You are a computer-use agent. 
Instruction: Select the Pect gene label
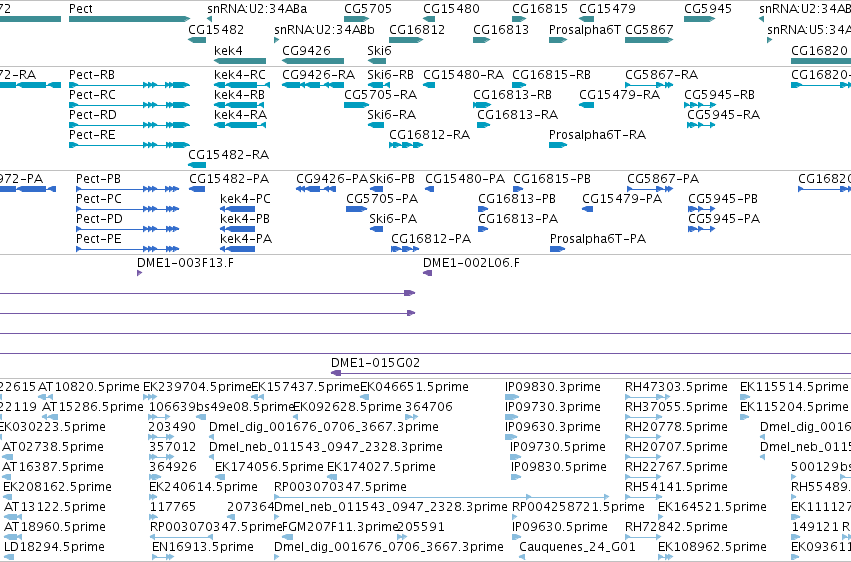(x=81, y=9)
